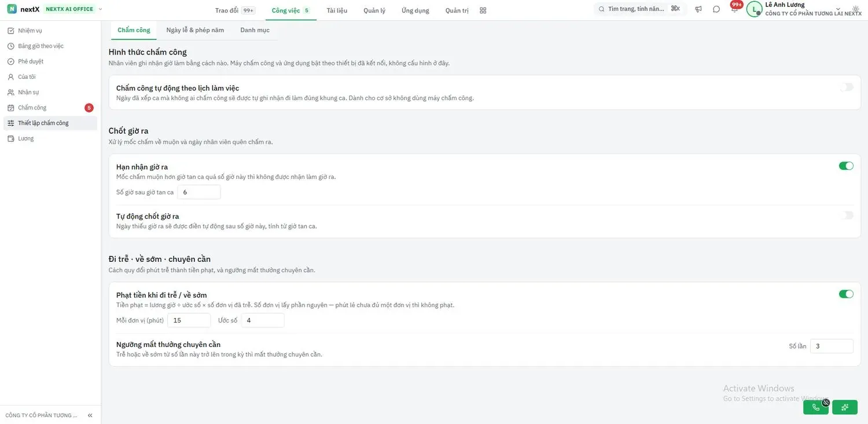Open Chấm công in the sidebar
This screenshot has width=868, height=424.
point(50,108)
